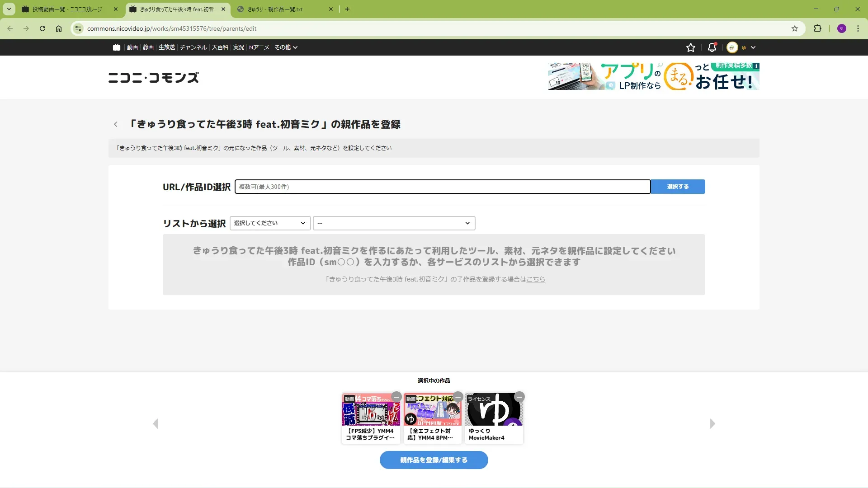The height and width of the screenshot is (488, 868).
Task: Click the 親作品を登録/編集する button
Action: point(434,460)
